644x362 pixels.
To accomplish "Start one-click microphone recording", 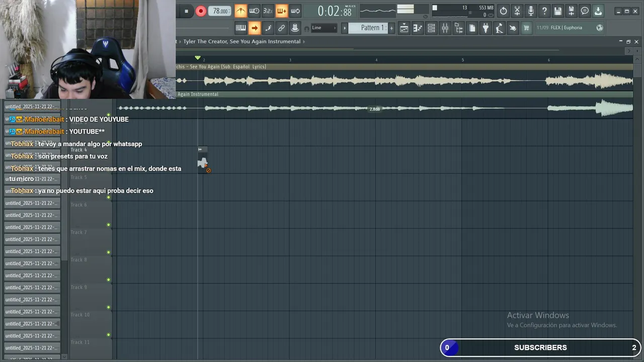I will pyautogui.click(x=530, y=11).
